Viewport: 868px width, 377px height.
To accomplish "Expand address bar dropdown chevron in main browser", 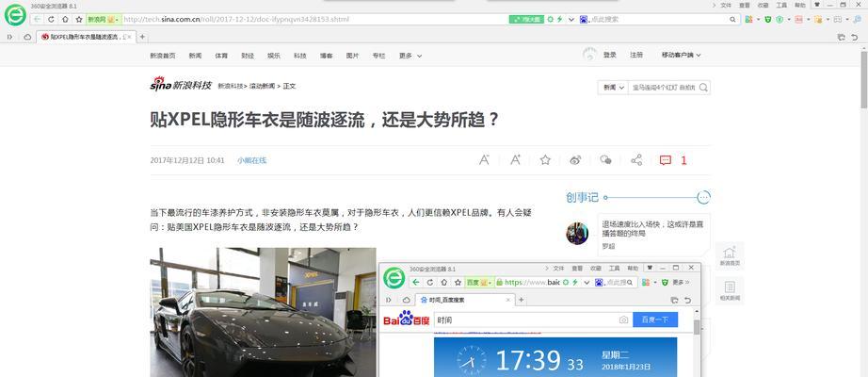I will (x=571, y=19).
